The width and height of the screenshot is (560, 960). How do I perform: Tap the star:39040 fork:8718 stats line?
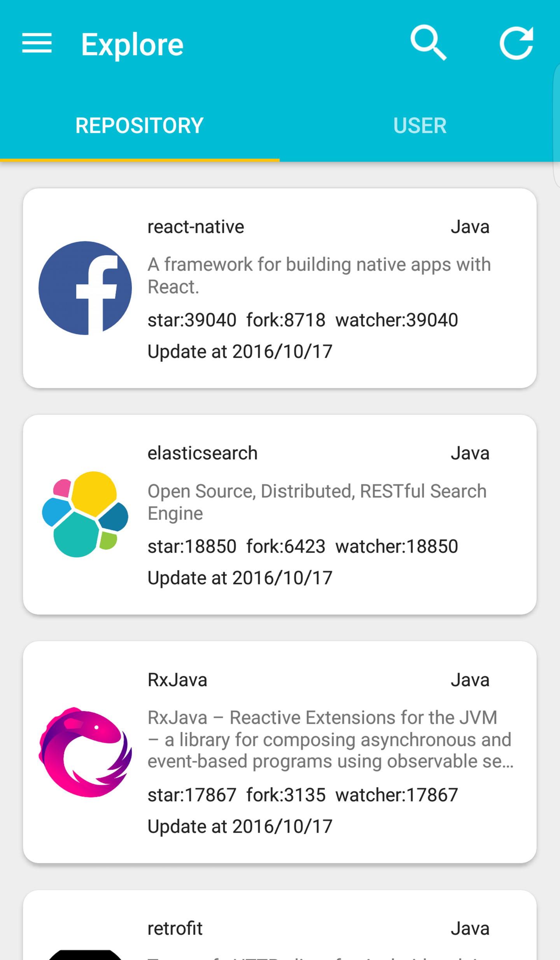303,320
